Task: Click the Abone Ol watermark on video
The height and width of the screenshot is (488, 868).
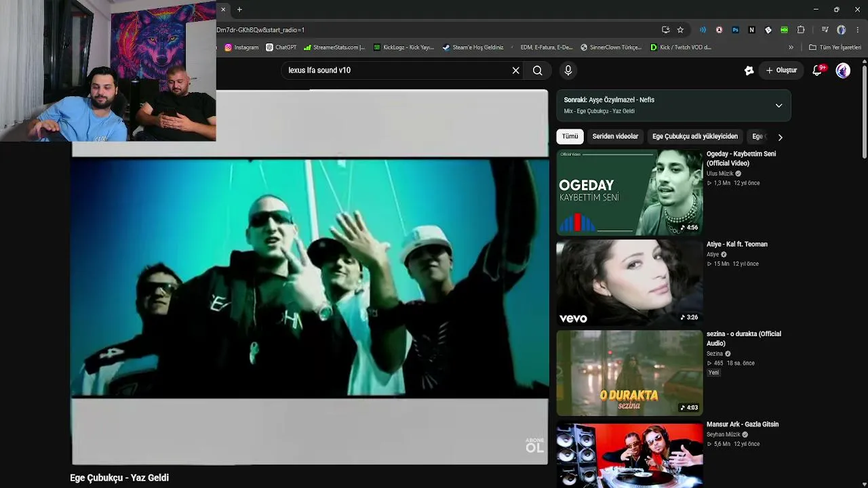Action: pos(534,445)
